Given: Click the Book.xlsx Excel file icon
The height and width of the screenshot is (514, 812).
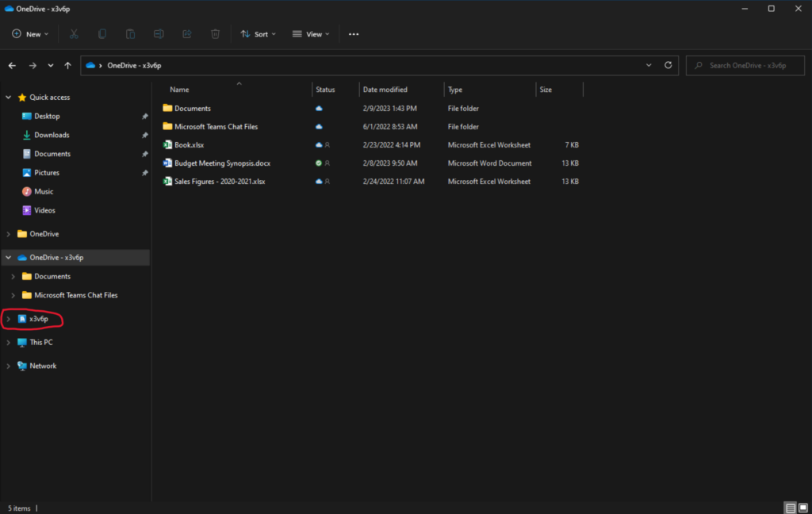Looking at the screenshot, I should tap(167, 145).
